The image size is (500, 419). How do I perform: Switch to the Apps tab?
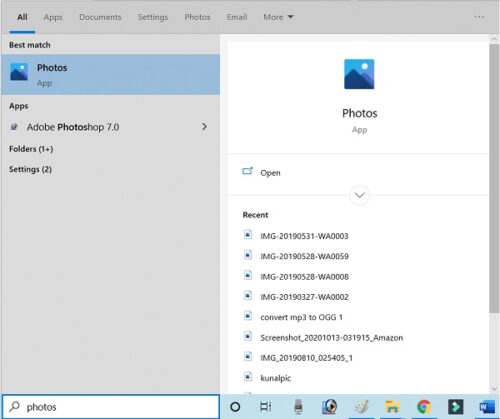(53, 17)
